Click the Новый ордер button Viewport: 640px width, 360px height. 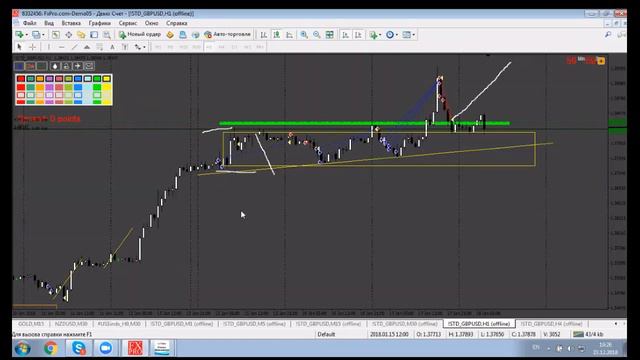(140, 35)
